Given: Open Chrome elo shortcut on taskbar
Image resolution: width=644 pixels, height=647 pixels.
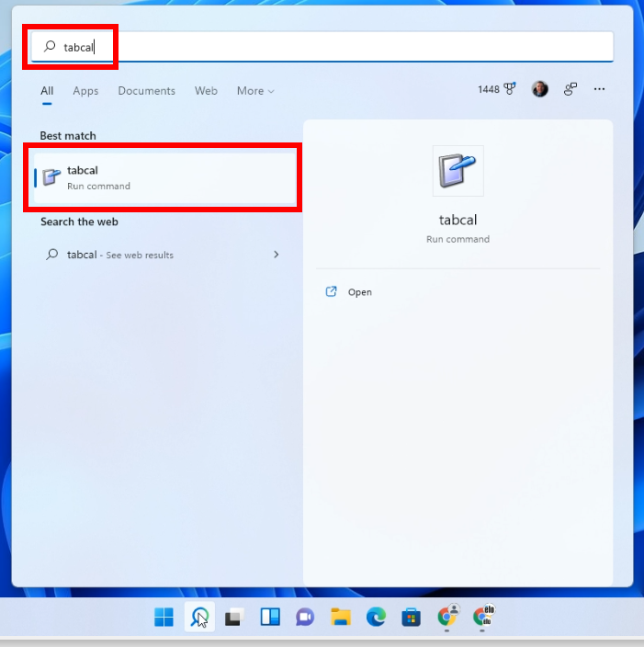Looking at the screenshot, I should coord(483,616).
